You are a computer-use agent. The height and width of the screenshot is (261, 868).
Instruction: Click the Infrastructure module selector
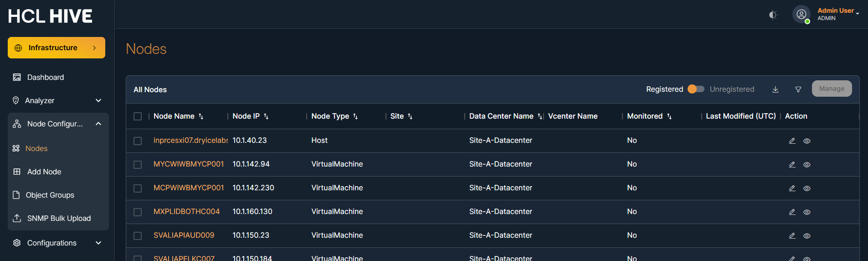[56, 47]
